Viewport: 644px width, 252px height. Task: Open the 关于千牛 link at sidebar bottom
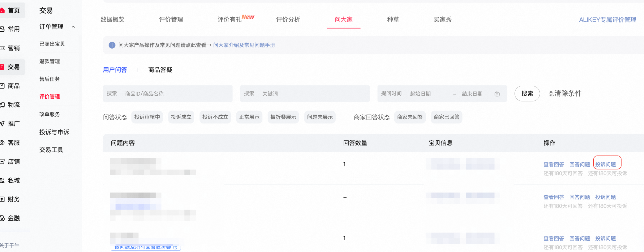coord(9,245)
